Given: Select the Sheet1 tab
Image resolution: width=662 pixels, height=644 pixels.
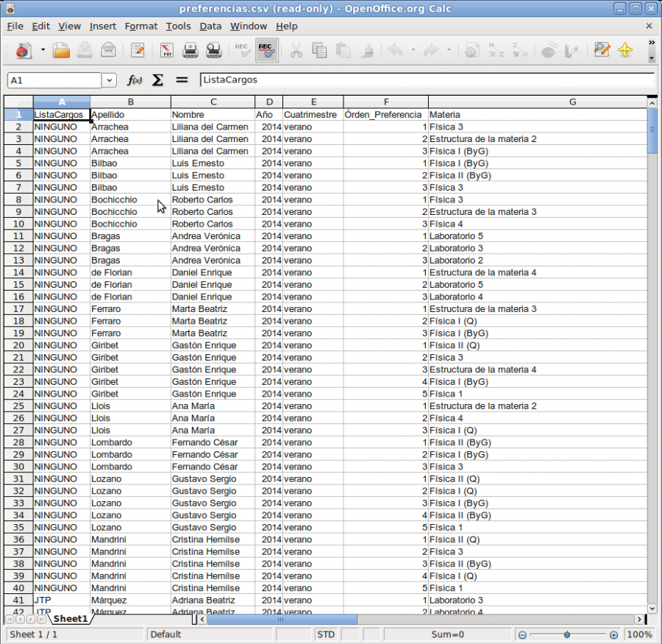Looking at the screenshot, I should coord(70,619).
